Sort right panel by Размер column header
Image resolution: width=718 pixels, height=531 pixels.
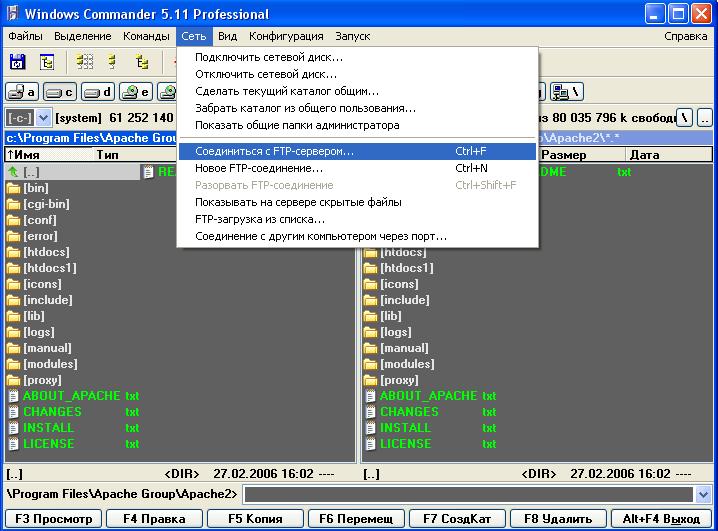click(x=582, y=155)
